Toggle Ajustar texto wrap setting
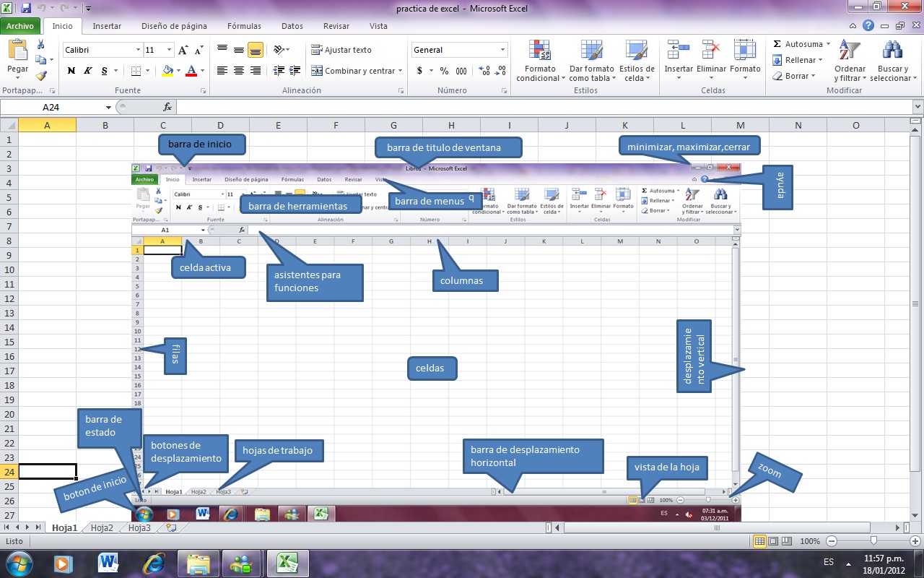 (x=339, y=50)
